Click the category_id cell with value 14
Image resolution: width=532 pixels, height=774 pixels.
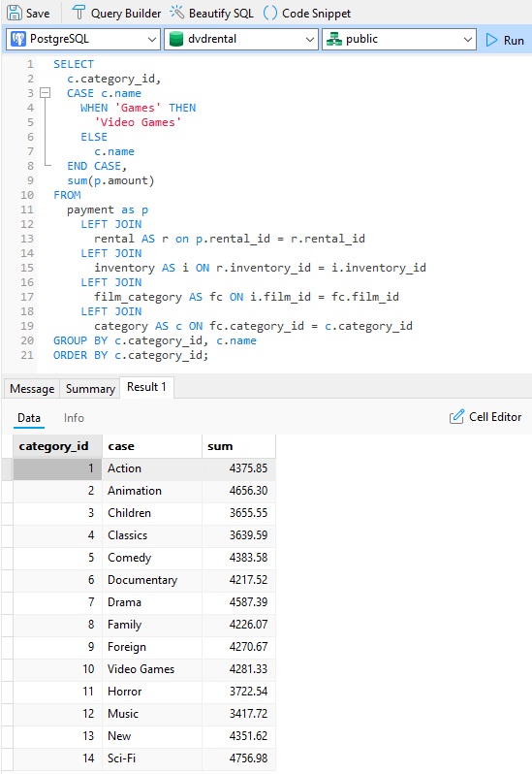click(57, 758)
